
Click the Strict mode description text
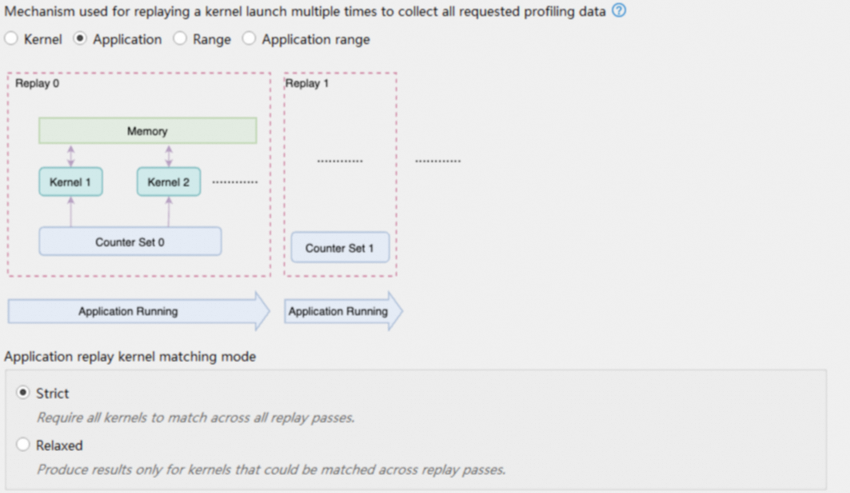tap(194, 417)
